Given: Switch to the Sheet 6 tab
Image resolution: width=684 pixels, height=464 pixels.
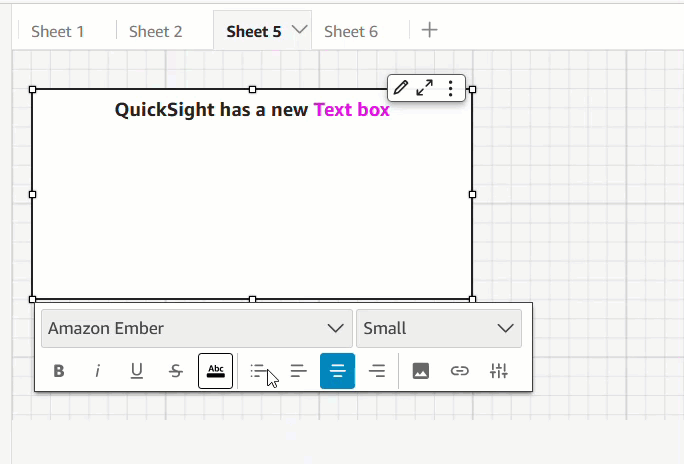Looking at the screenshot, I should [x=351, y=31].
